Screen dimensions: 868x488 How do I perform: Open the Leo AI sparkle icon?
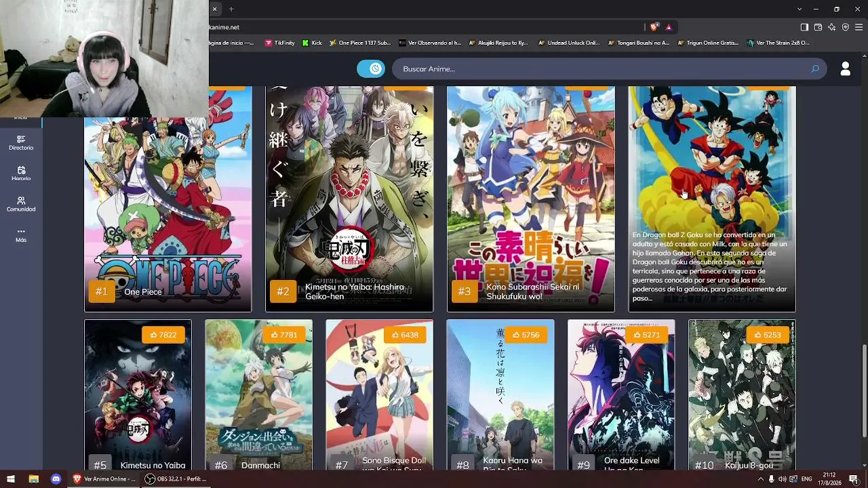pyautogui.click(x=832, y=27)
